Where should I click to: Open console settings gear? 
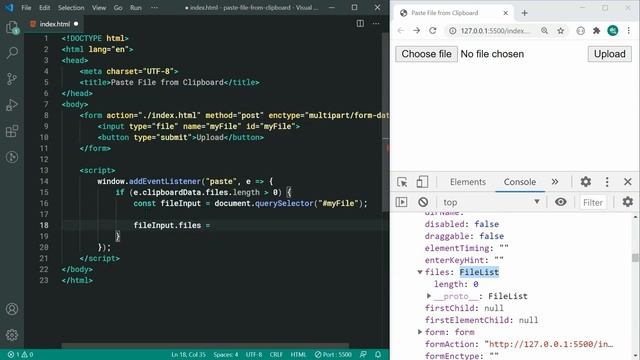coord(627,202)
